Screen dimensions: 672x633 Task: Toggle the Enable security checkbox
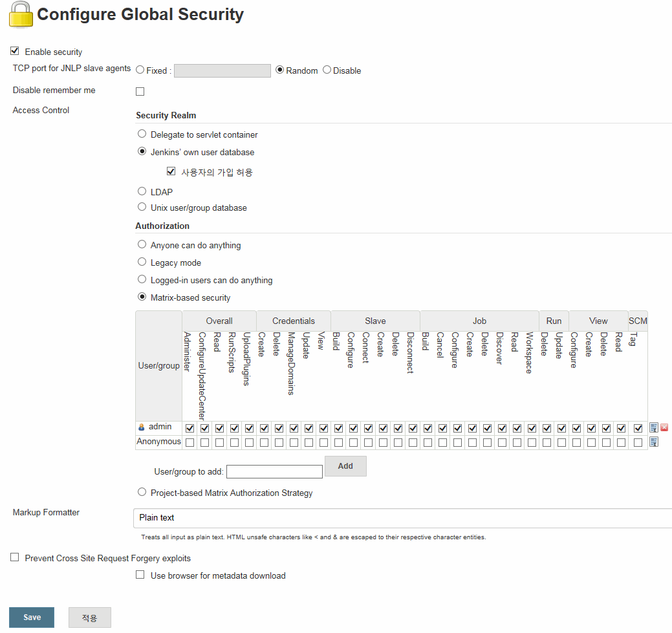pyautogui.click(x=15, y=51)
